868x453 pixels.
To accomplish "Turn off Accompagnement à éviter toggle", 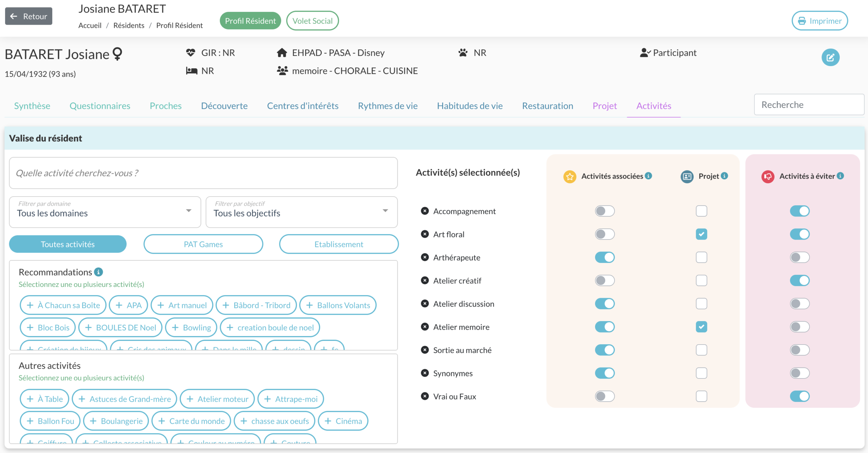I will tap(800, 211).
